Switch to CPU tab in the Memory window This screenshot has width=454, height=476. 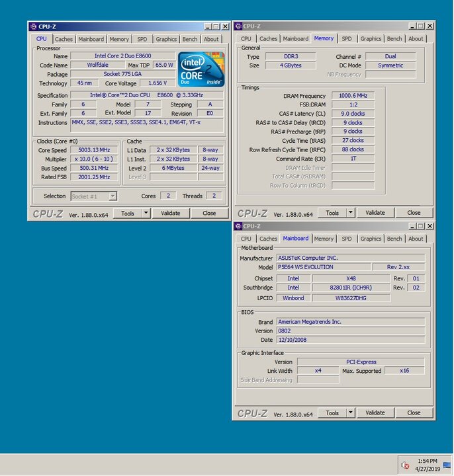pos(246,39)
